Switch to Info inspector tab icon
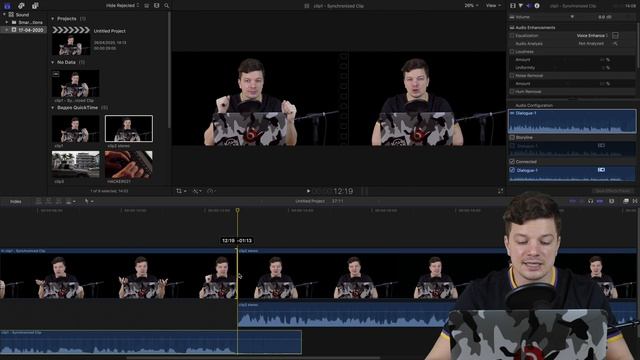Viewport: 640px width, 360px height. (537, 6)
